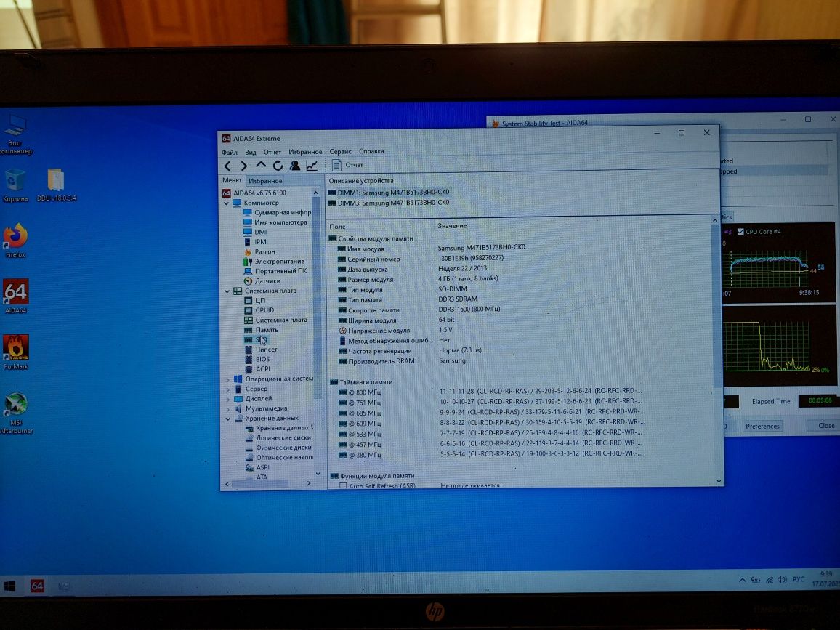Image resolution: width=840 pixels, height=630 pixels.
Task: Click Close in System Stability Test window
Action: pyautogui.click(x=825, y=425)
